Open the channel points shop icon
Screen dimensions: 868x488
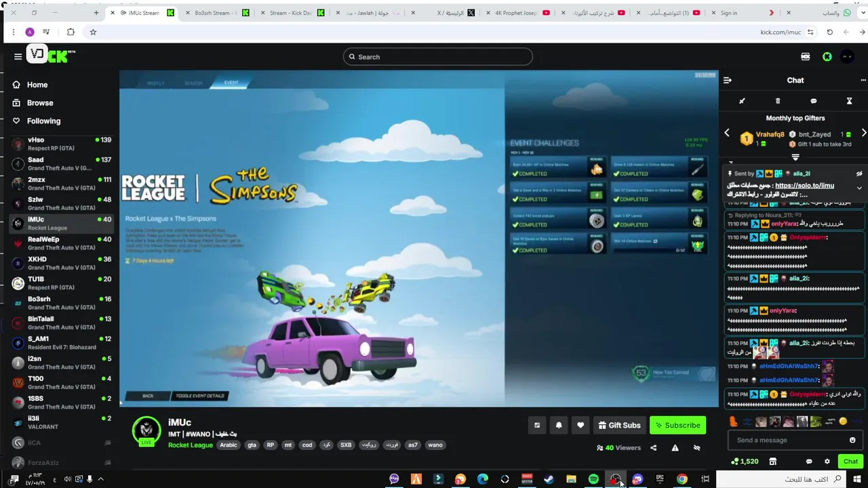(x=772, y=462)
